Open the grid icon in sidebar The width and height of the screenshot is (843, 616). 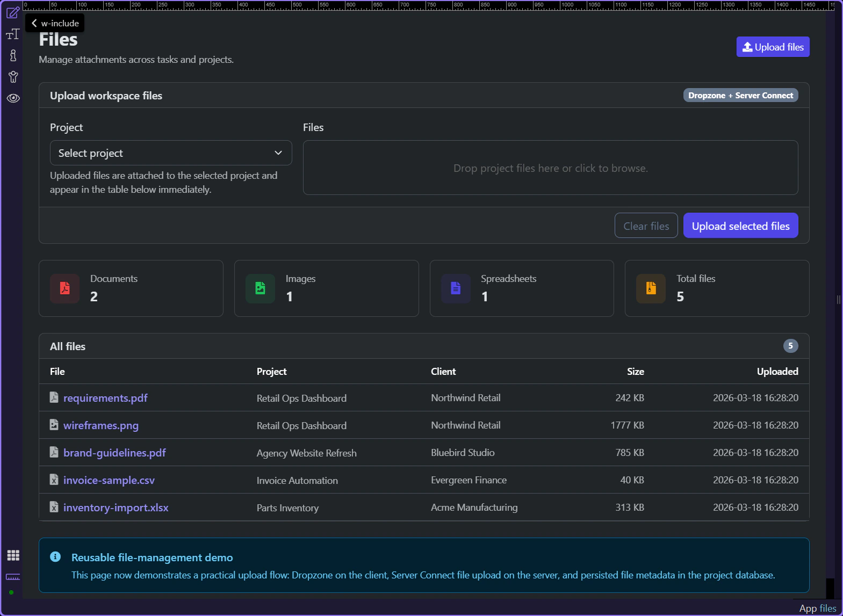[x=13, y=555]
